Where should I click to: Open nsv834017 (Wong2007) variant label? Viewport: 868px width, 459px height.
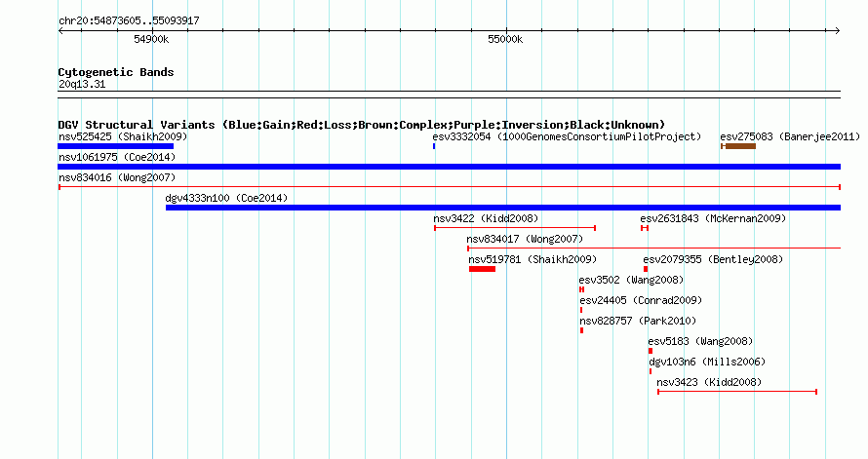pos(525,239)
